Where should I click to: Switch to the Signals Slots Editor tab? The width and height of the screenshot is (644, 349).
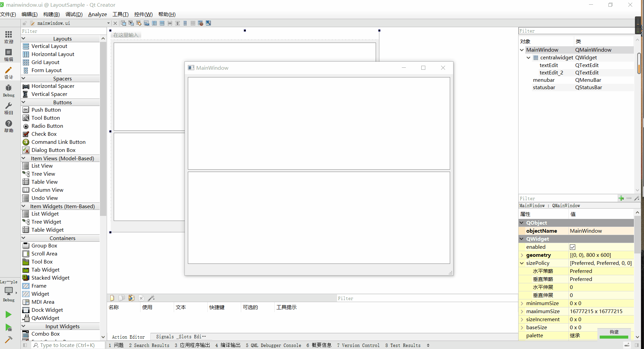pos(180,337)
